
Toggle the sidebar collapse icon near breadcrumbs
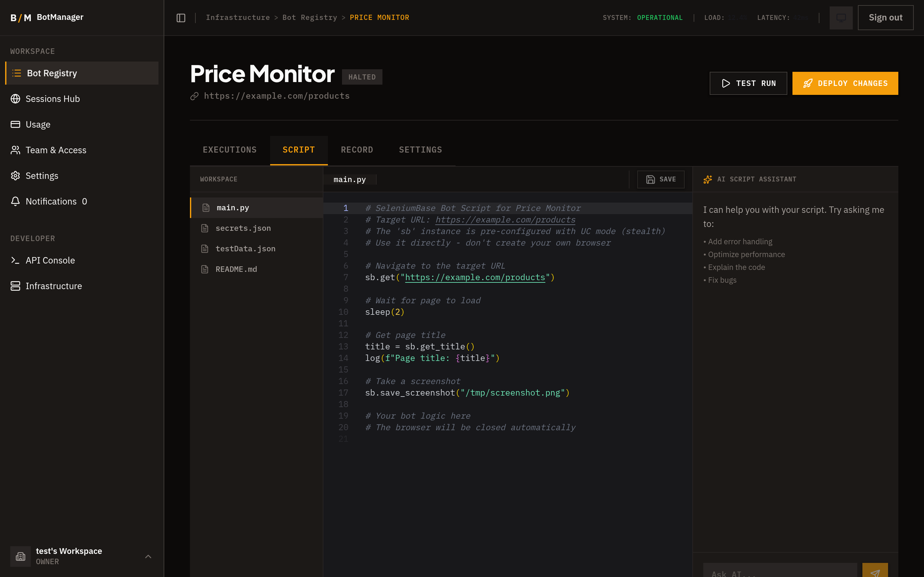[x=180, y=18]
